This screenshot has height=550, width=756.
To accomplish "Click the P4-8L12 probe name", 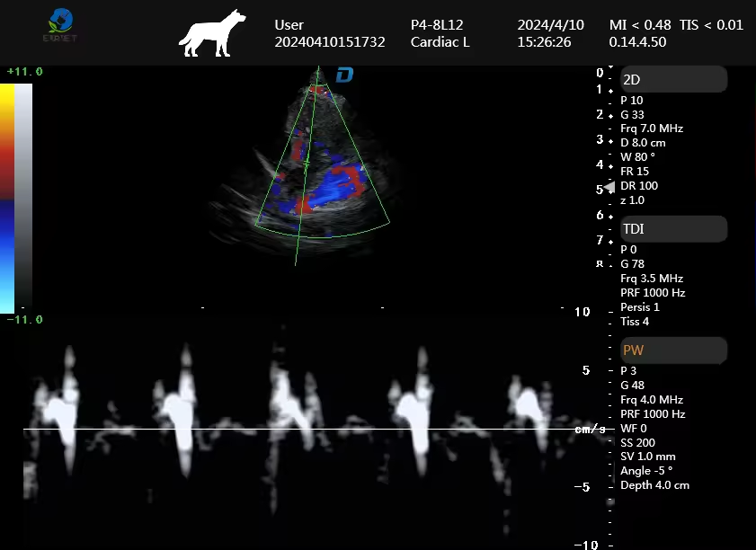I will pos(437,25).
